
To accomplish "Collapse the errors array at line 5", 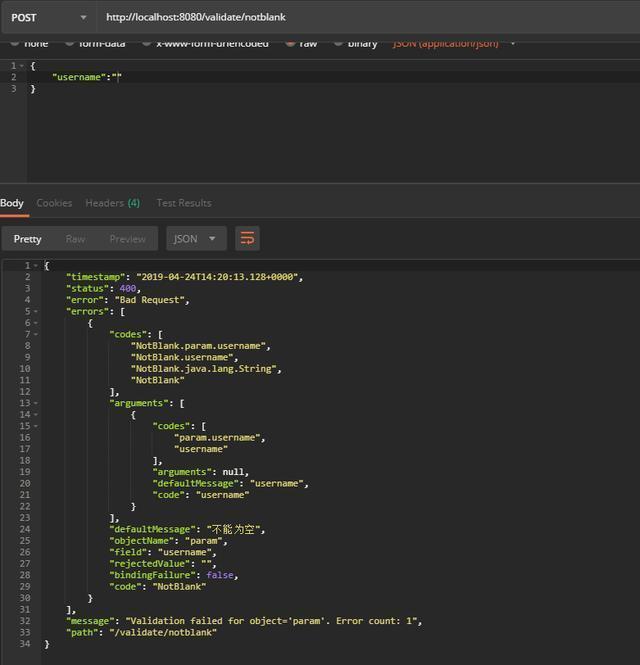I will tap(36, 311).
